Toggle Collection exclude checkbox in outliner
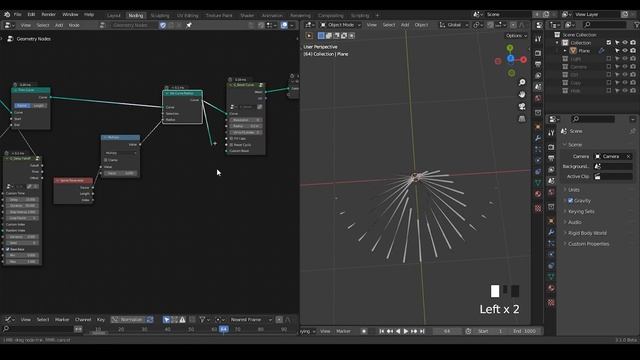 click(x=609, y=43)
